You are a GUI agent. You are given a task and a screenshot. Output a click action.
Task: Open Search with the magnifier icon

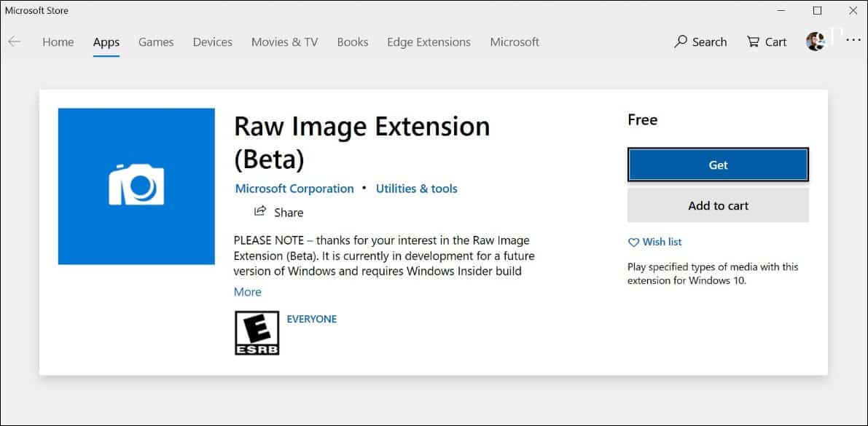681,42
